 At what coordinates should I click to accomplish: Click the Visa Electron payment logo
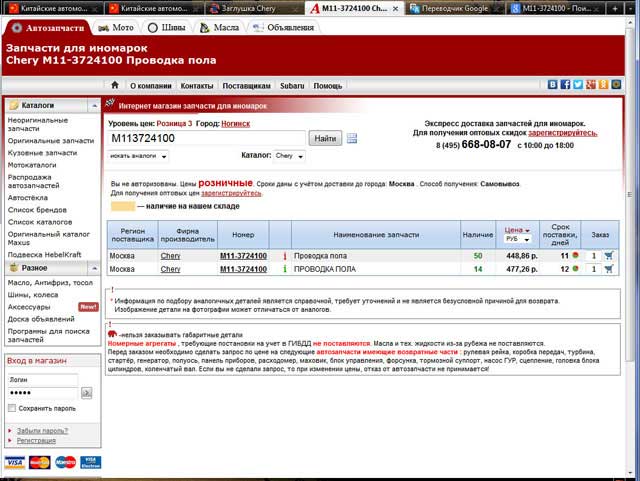click(91, 463)
